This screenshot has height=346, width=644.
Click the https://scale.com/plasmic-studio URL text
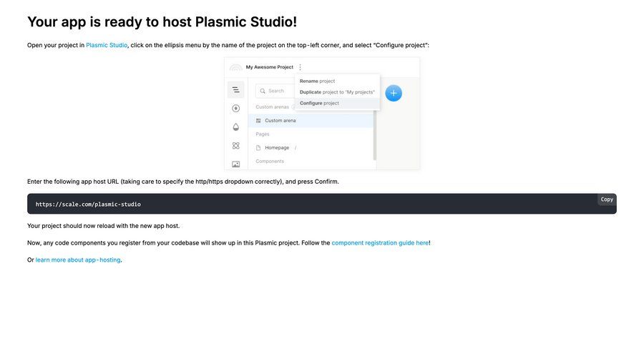coord(88,204)
